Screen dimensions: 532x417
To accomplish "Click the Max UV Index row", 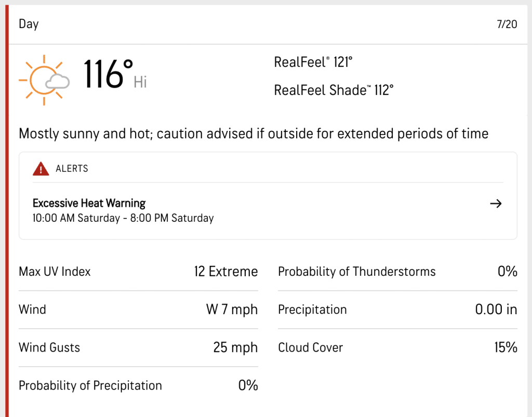I will (x=138, y=272).
